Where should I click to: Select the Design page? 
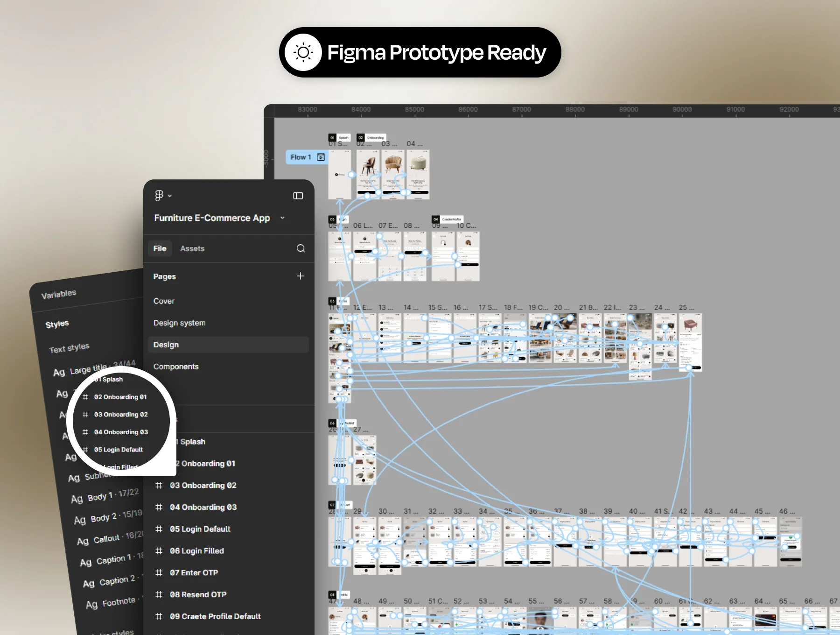click(228, 345)
